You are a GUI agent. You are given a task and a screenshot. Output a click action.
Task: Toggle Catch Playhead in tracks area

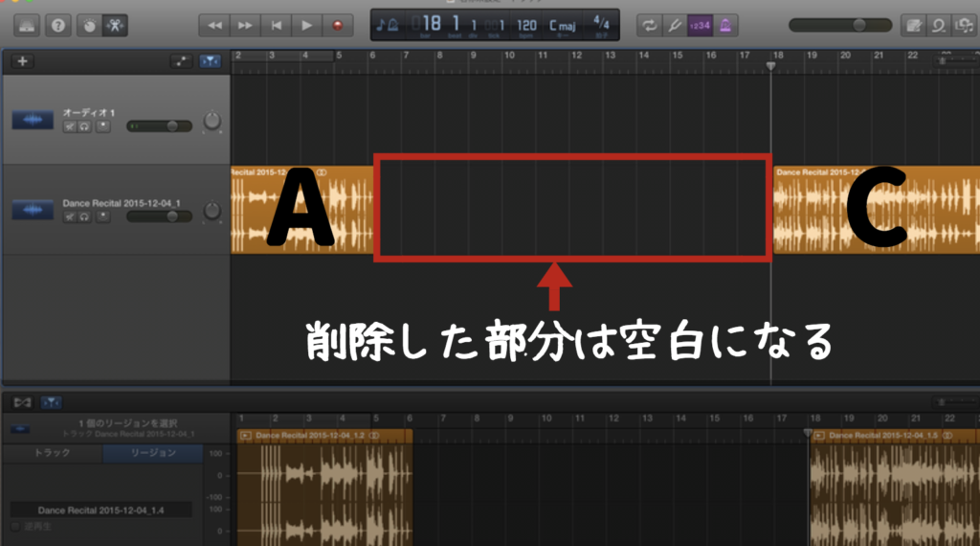point(210,61)
